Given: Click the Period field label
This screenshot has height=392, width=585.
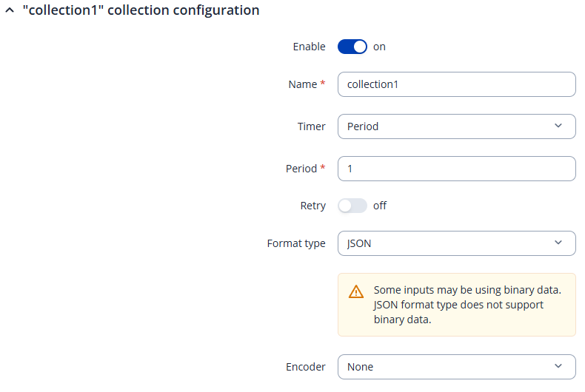Looking at the screenshot, I should (x=301, y=169).
